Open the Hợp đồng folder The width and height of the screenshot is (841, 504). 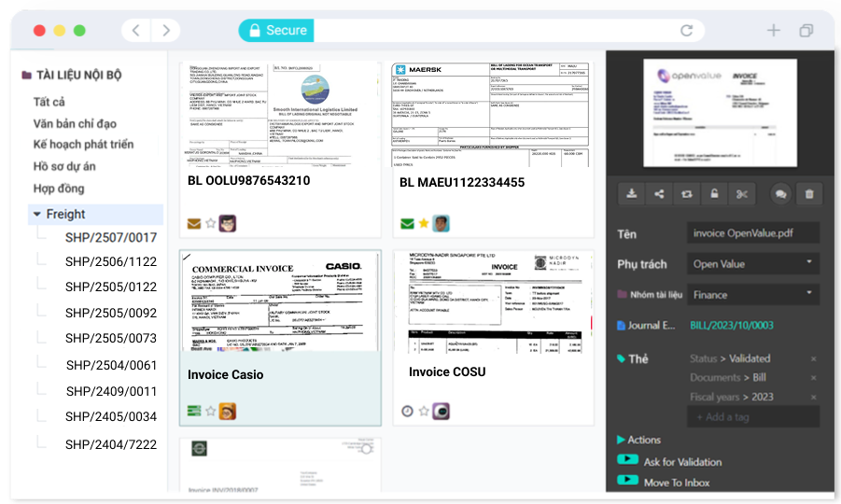59,189
